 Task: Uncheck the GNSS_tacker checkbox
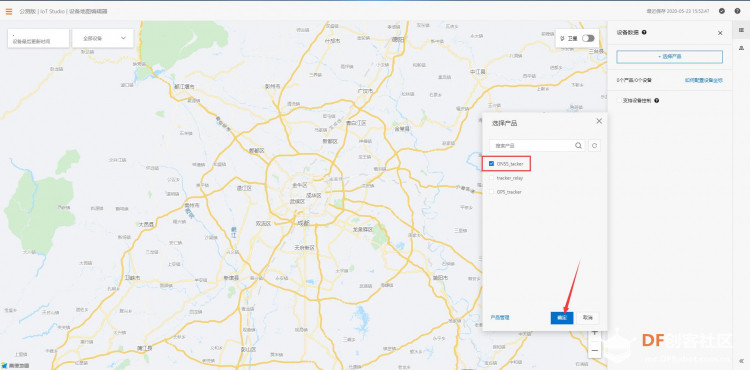click(x=491, y=163)
